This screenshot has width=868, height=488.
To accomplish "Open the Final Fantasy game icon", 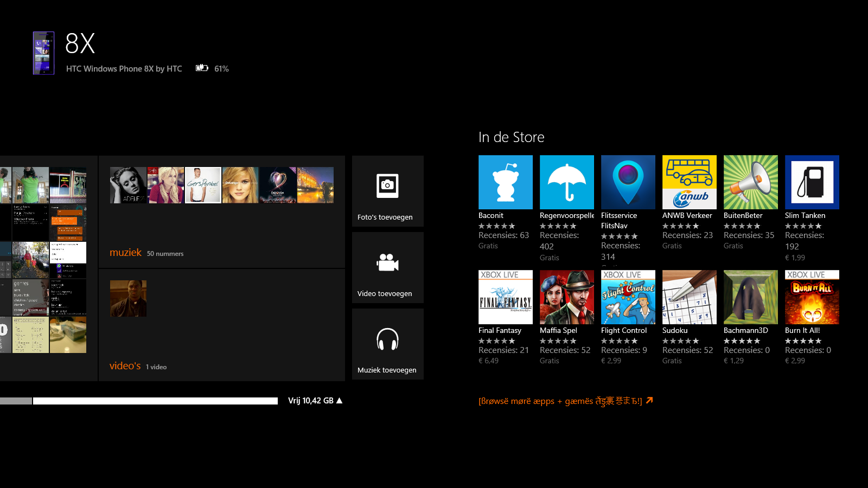I will [x=506, y=297].
